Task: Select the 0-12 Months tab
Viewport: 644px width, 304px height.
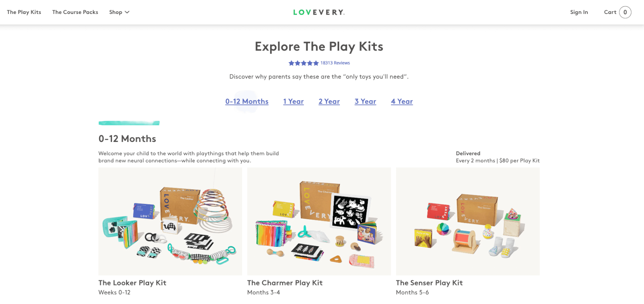Action: [247, 102]
